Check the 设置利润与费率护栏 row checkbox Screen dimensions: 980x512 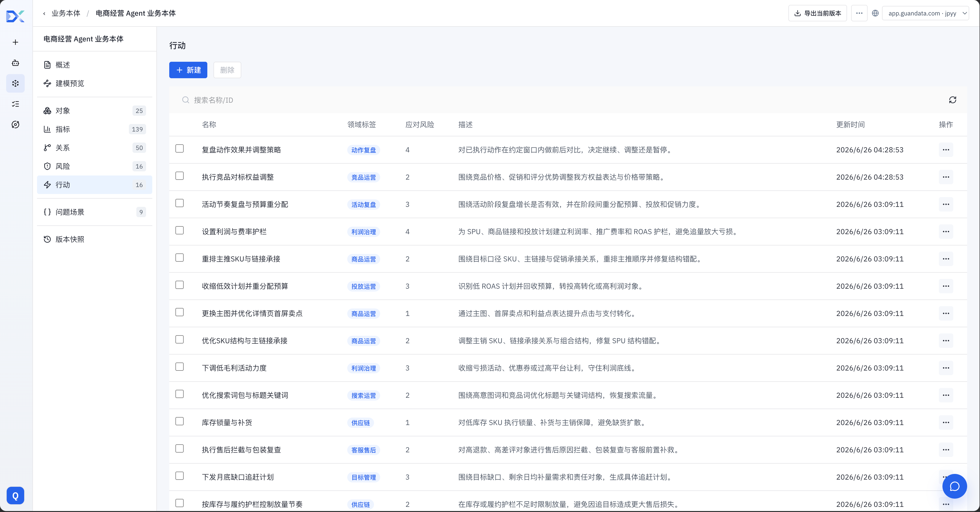click(180, 230)
